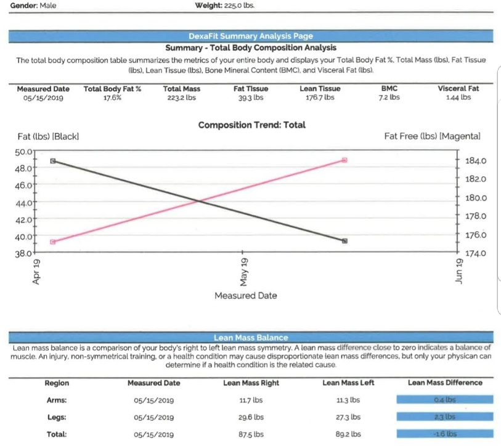Click the blue Arms 0.4 lbs difference bar
The height and width of the screenshot is (448, 501).
pos(444,400)
